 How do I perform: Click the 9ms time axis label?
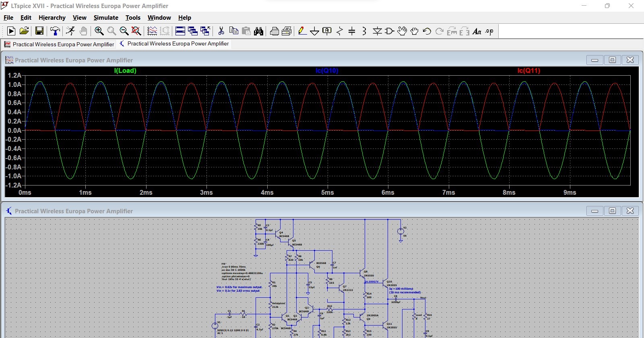(570, 193)
